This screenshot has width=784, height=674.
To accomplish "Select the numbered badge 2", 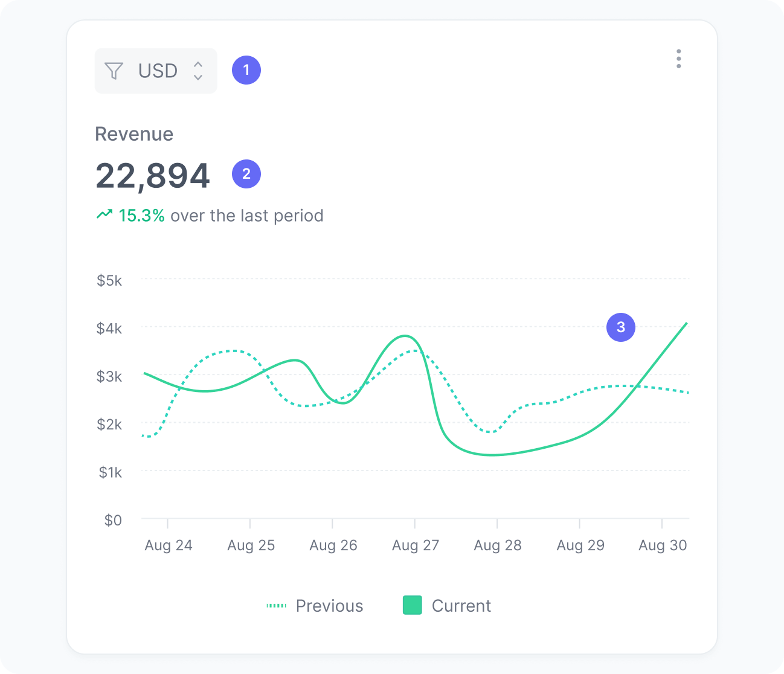I will coord(246,175).
